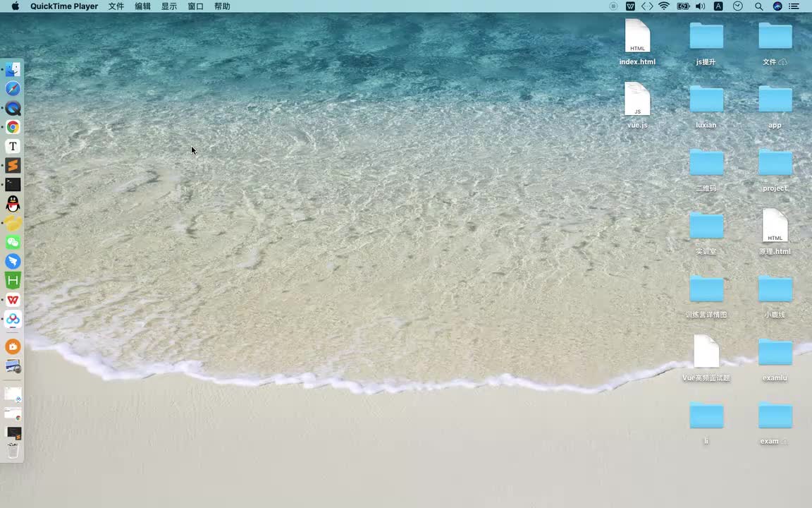Open the input source A menu

718,6
